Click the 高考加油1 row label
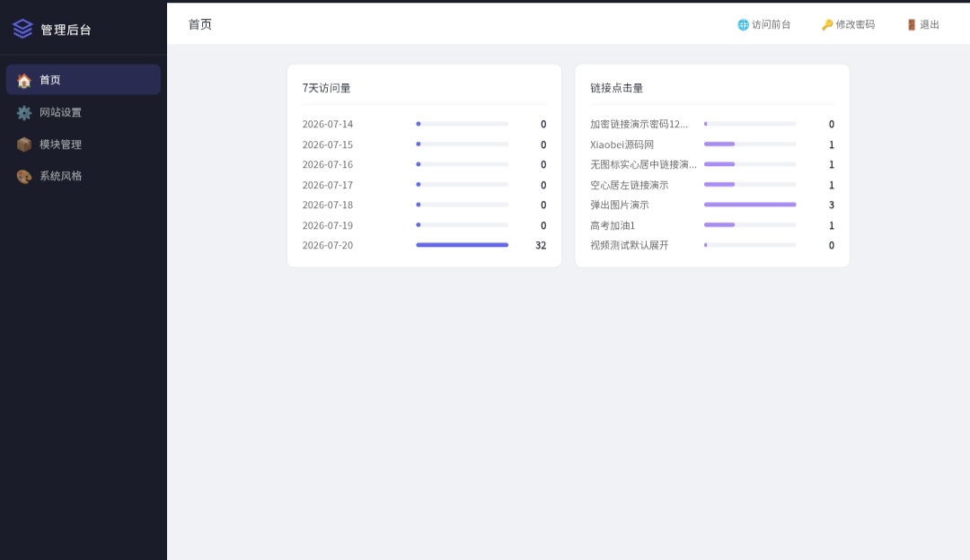This screenshot has width=970, height=560. point(613,225)
